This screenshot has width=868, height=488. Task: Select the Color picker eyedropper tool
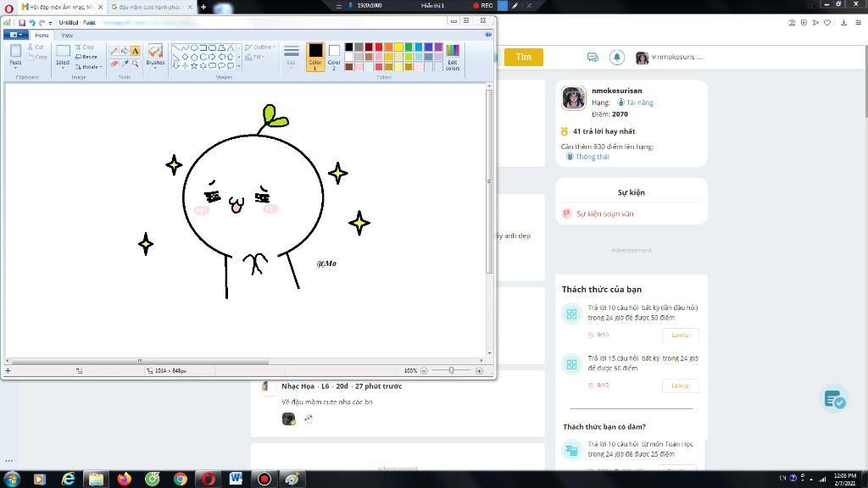coord(125,64)
